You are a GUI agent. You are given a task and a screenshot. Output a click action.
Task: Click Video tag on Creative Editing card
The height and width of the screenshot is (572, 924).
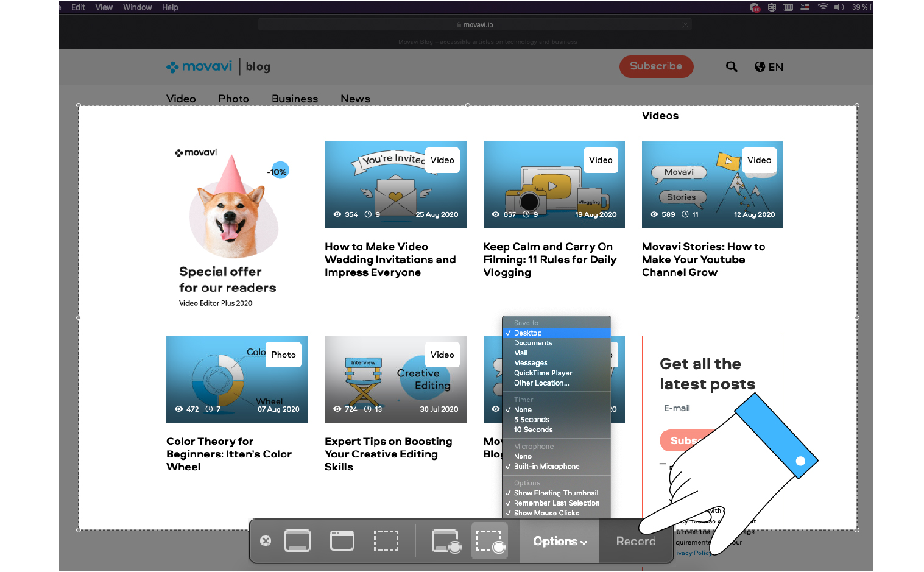[x=442, y=355]
